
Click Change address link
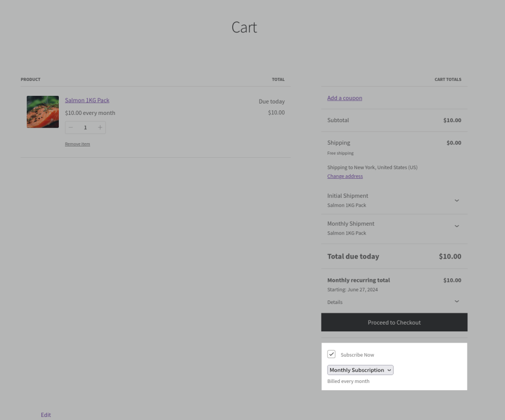pyautogui.click(x=345, y=176)
